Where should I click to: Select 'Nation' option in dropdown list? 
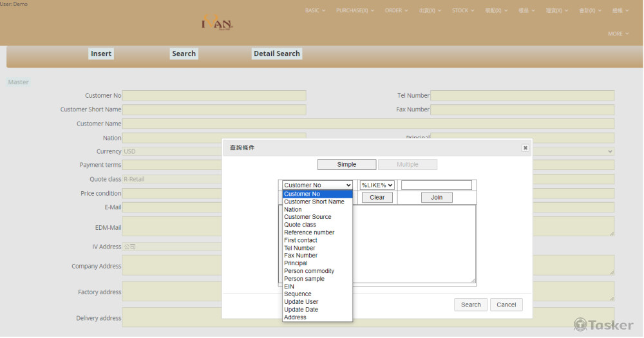(x=293, y=209)
